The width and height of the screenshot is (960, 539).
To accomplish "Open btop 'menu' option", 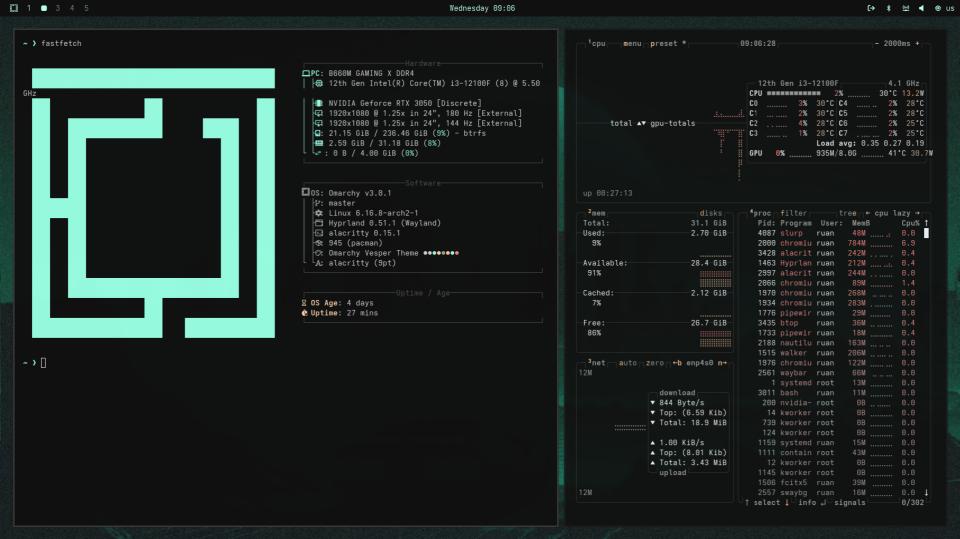I will pyautogui.click(x=632, y=43).
